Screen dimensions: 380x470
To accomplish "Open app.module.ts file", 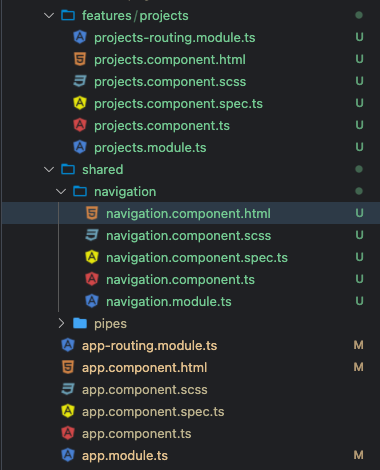I will coord(125,456).
